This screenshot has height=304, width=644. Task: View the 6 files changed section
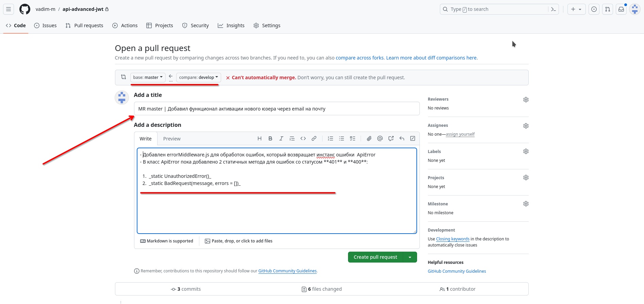tap(321, 289)
